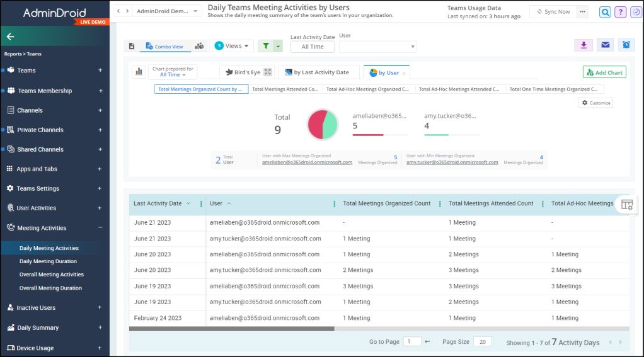Screen dimensions: 644x357
Task: Open Total Meetings Organized Count column menu
Action: (440, 204)
